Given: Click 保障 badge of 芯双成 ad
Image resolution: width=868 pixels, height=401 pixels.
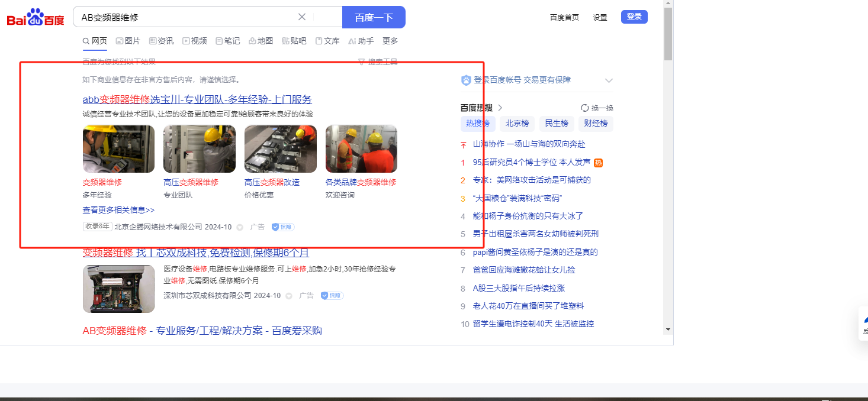Looking at the screenshot, I should coord(332,295).
